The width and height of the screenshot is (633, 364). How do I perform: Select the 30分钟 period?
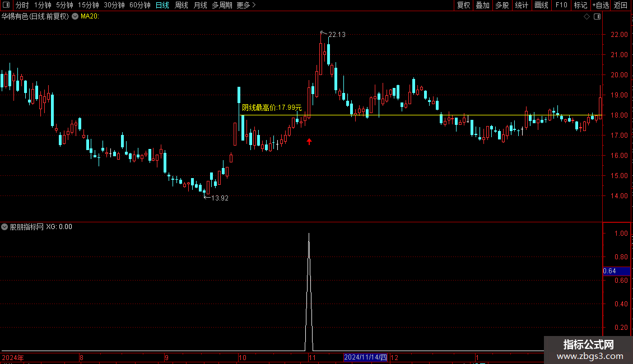114,5
